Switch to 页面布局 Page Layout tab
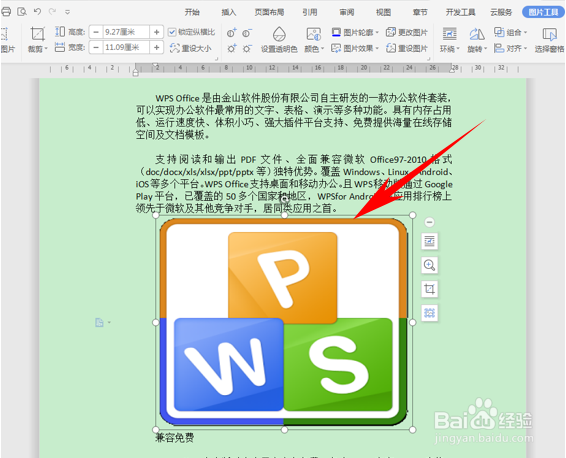The width and height of the screenshot is (566, 458). tap(269, 12)
